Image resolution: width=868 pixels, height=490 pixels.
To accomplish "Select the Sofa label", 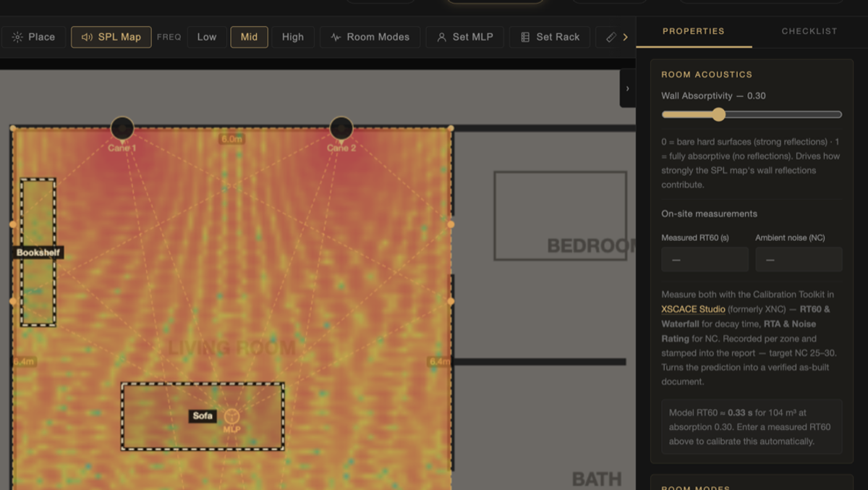I will click(203, 416).
